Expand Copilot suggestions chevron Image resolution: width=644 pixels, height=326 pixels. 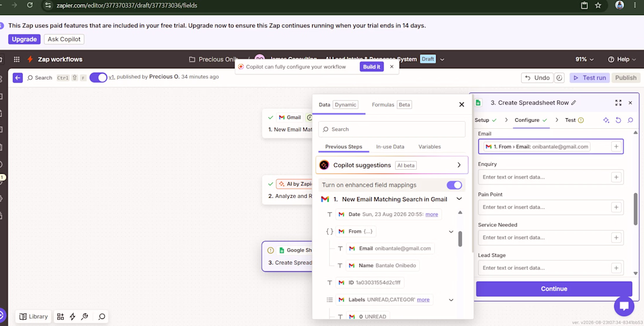(x=459, y=165)
